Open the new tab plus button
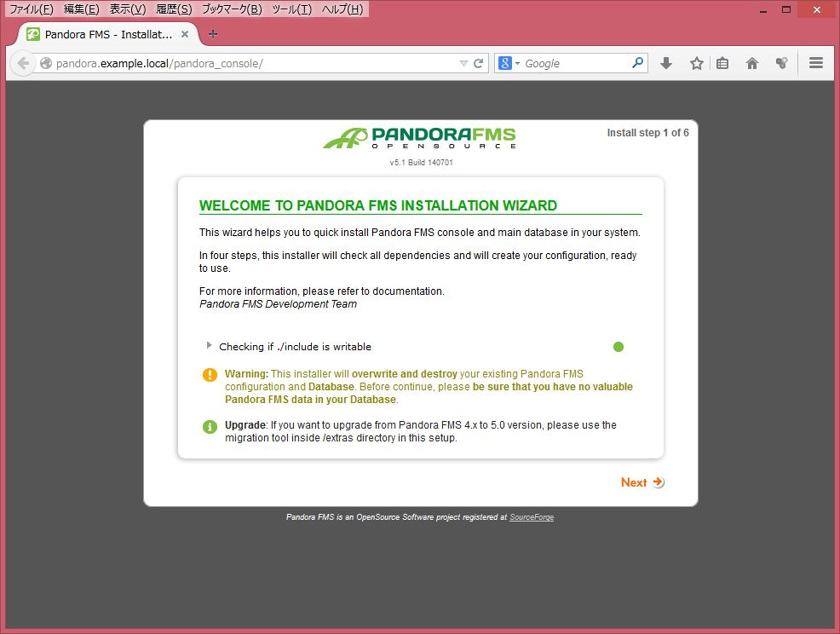This screenshot has width=840, height=634. [x=213, y=34]
